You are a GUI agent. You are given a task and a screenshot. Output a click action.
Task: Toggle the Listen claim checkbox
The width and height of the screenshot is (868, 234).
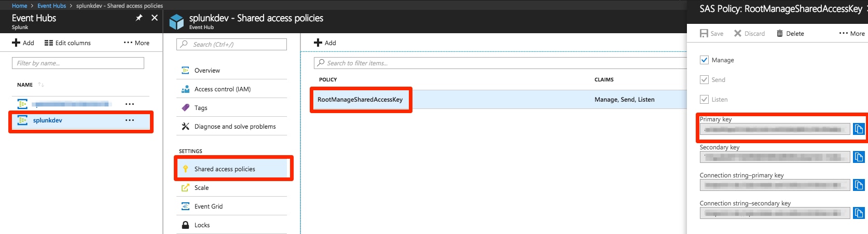pyautogui.click(x=704, y=100)
